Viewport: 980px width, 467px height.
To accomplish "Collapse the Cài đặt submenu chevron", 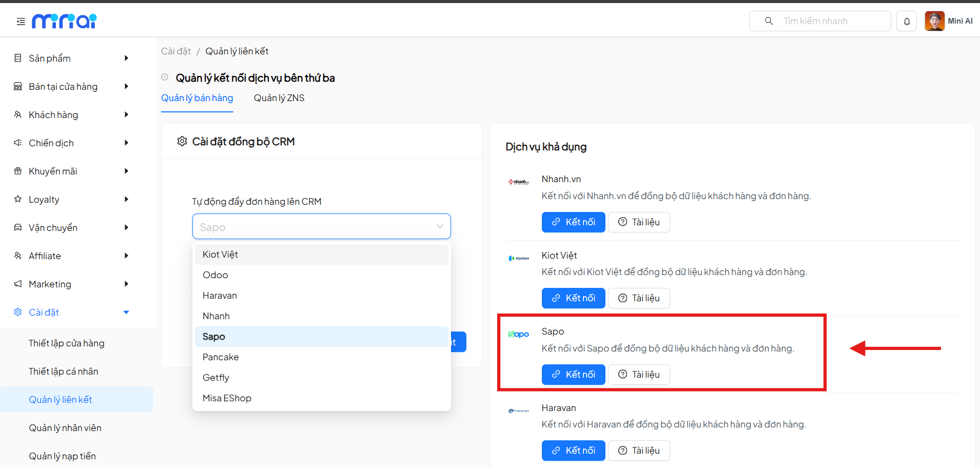I will point(126,312).
